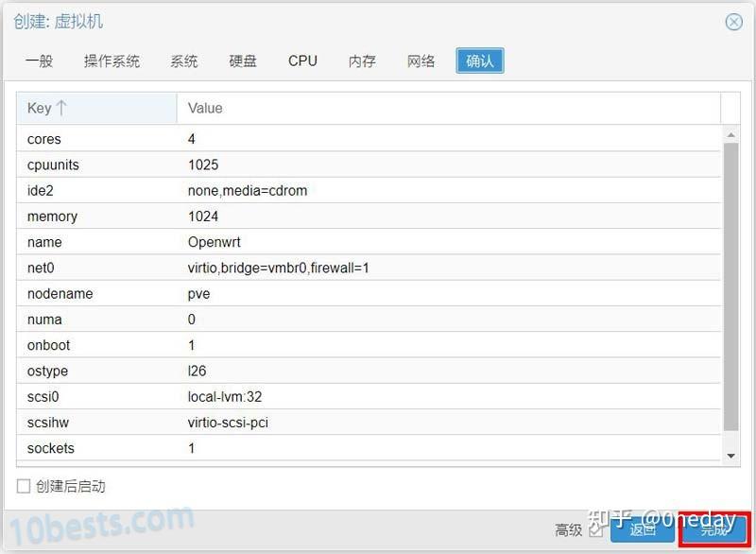Click the scroll-up arrow on the scrollbar

[730, 133]
